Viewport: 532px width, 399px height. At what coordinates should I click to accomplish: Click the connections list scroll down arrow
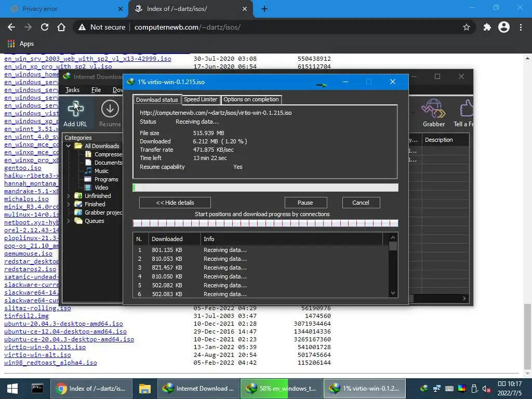(393, 293)
